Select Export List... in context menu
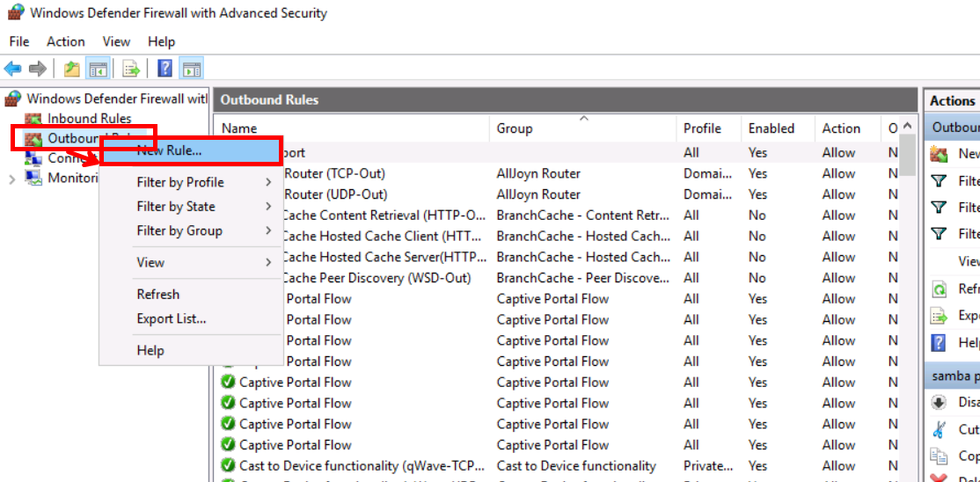Image resolution: width=980 pixels, height=482 pixels. [x=191, y=318]
